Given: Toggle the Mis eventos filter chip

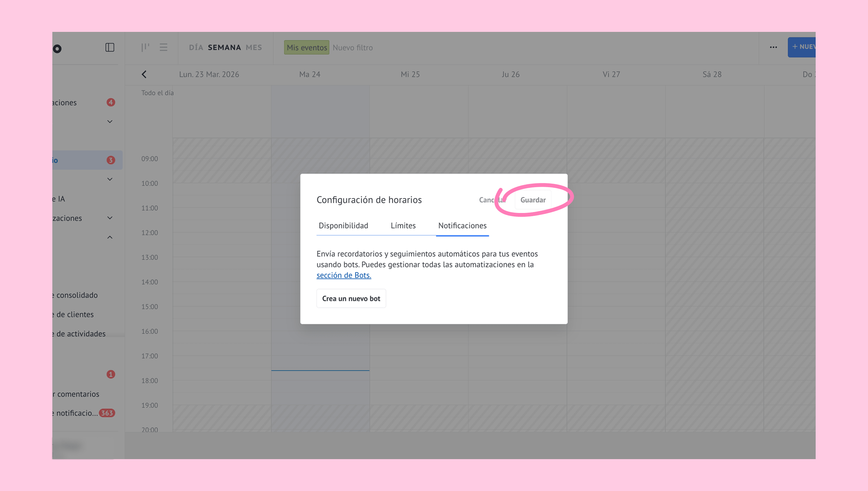Looking at the screenshot, I should 306,48.
